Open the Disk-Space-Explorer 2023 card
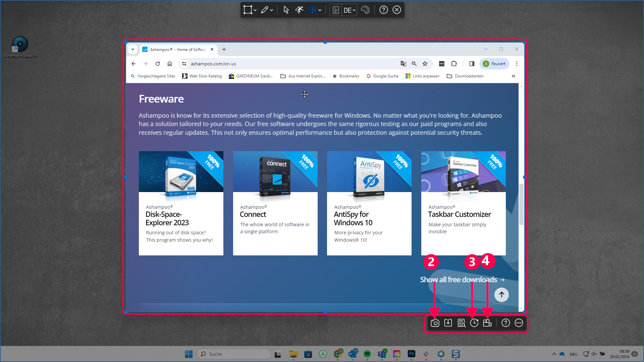 click(181, 203)
